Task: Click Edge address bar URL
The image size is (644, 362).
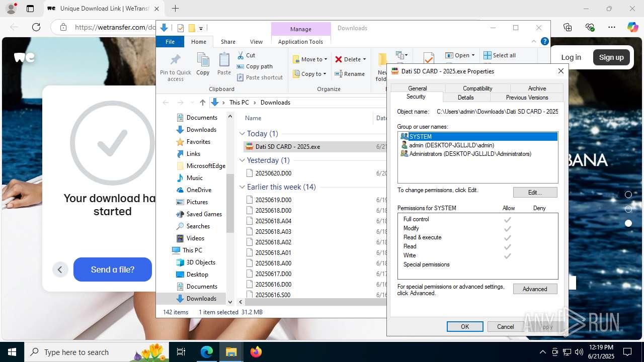Action: point(115,27)
